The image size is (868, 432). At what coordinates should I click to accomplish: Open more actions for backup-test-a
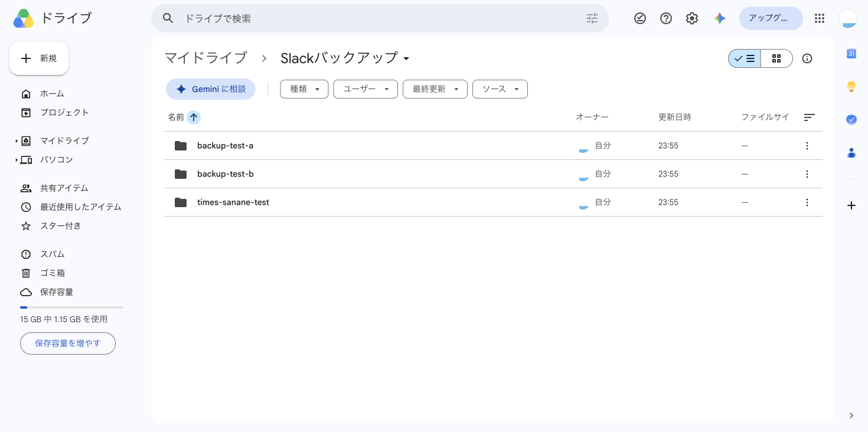(x=807, y=146)
